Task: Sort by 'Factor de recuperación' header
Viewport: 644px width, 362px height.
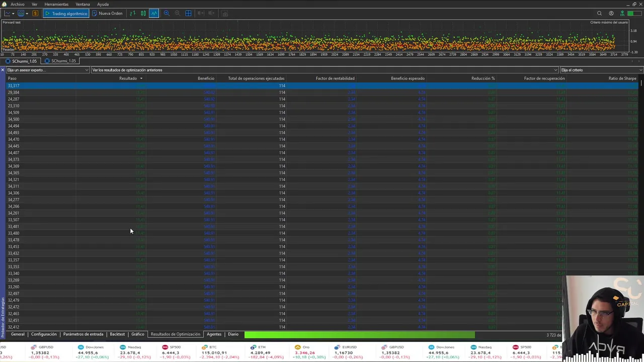Action: tap(544, 78)
